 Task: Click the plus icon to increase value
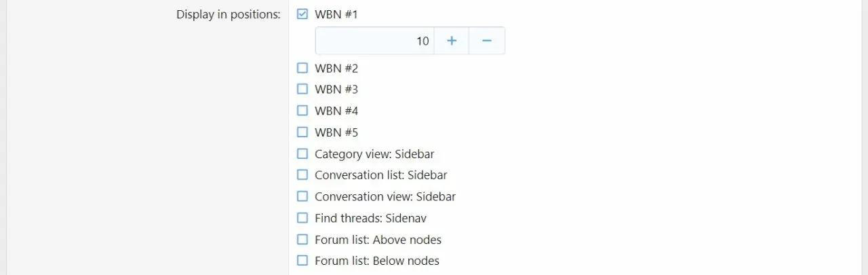click(452, 41)
